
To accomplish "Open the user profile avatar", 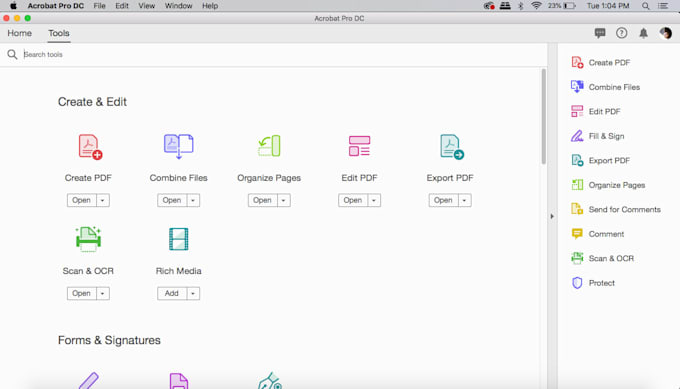I will (x=665, y=33).
